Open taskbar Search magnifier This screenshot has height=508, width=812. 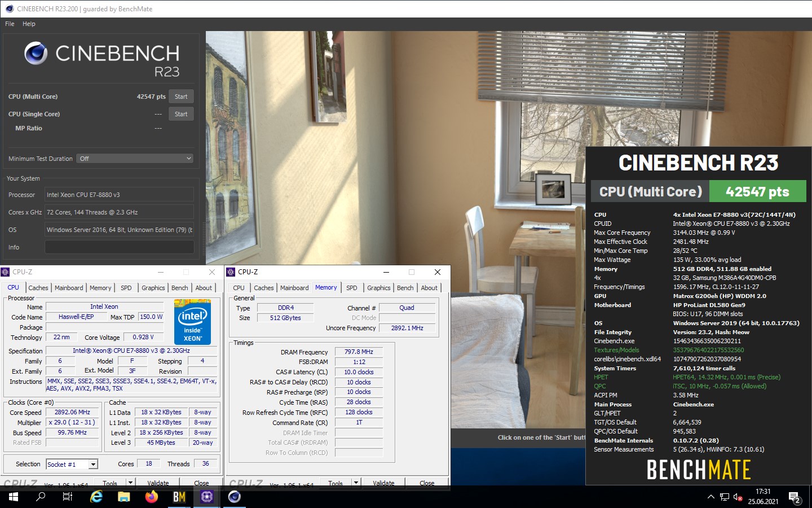(41, 497)
